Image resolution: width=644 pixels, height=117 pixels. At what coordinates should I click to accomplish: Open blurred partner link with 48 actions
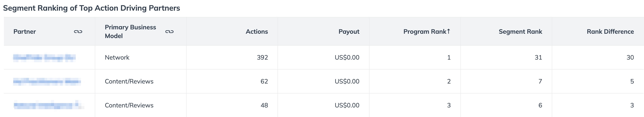49,105
